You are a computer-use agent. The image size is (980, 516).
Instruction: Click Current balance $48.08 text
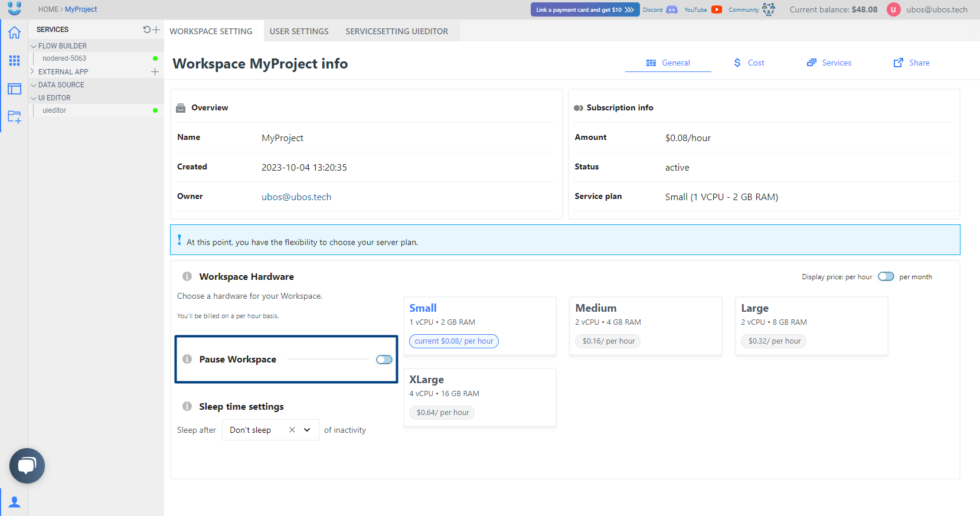[x=834, y=9]
